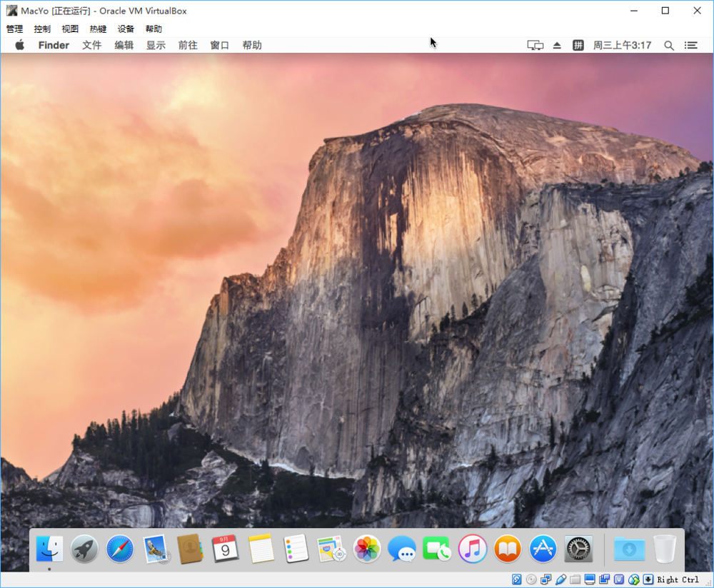Image resolution: width=714 pixels, height=588 pixels.
Task: Maximize the VirtualBox window
Action: pos(665,11)
